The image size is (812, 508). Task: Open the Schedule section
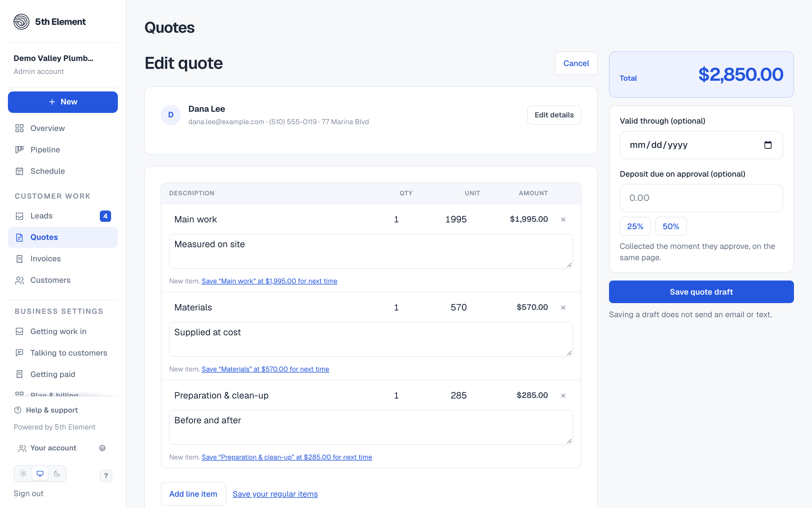[x=63, y=171]
